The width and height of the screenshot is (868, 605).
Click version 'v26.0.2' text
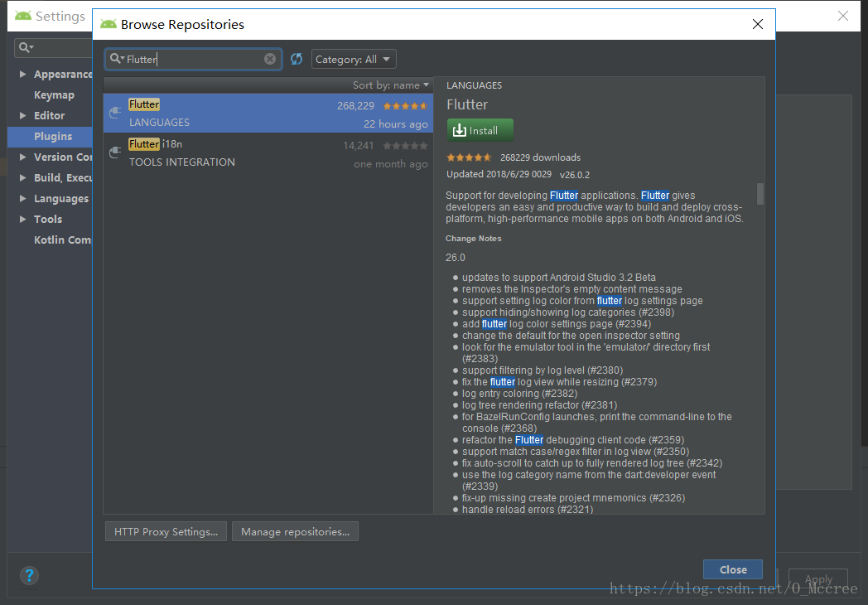pos(575,175)
